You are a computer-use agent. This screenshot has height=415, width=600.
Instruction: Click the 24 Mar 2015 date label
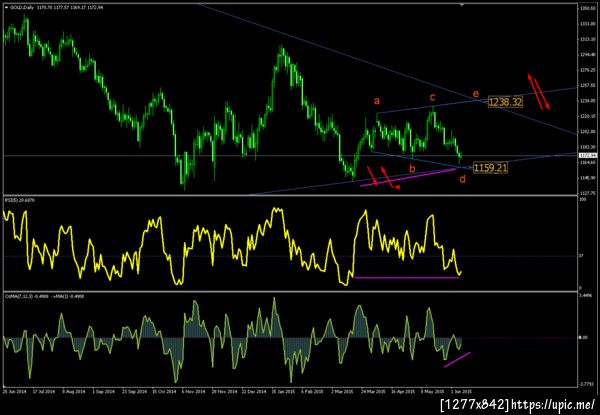click(375, 392)
